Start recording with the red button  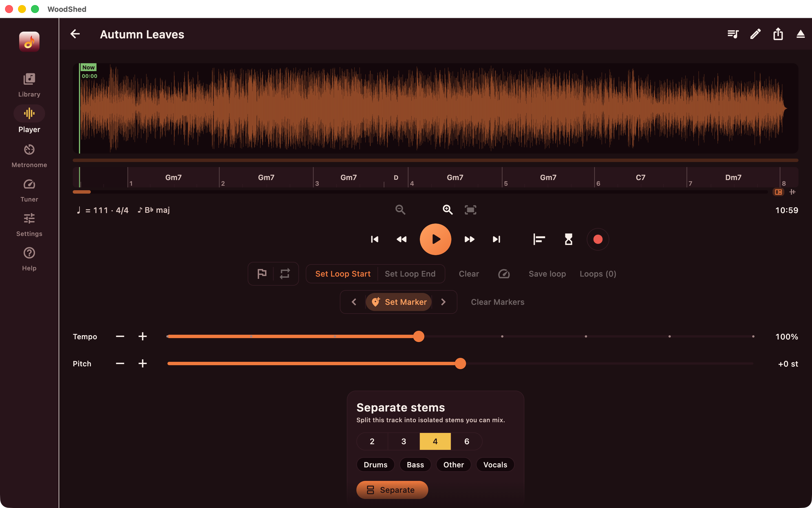coord(598,239)
